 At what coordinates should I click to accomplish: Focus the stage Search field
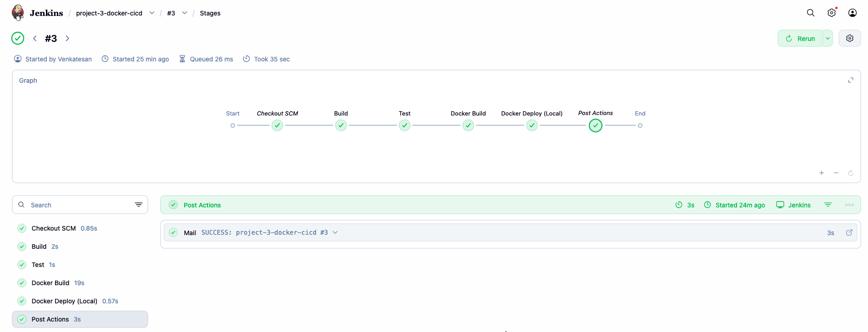pyautogui.click(x=80, y=205)
